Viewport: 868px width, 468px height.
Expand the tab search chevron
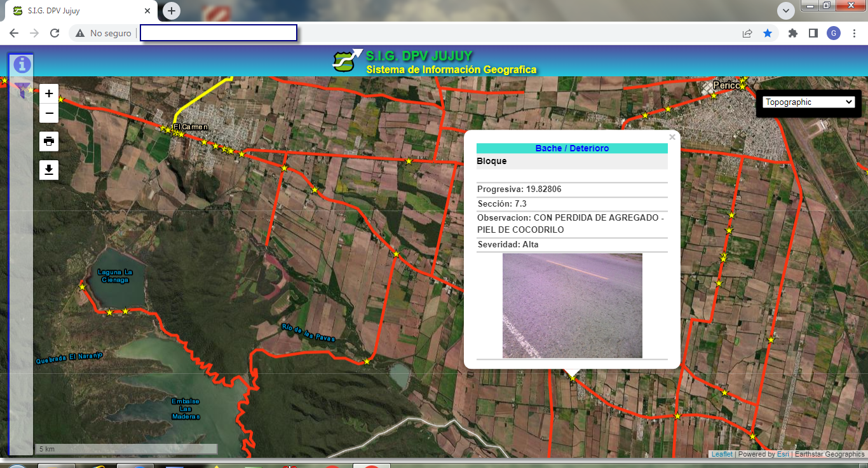coord(786,10)
